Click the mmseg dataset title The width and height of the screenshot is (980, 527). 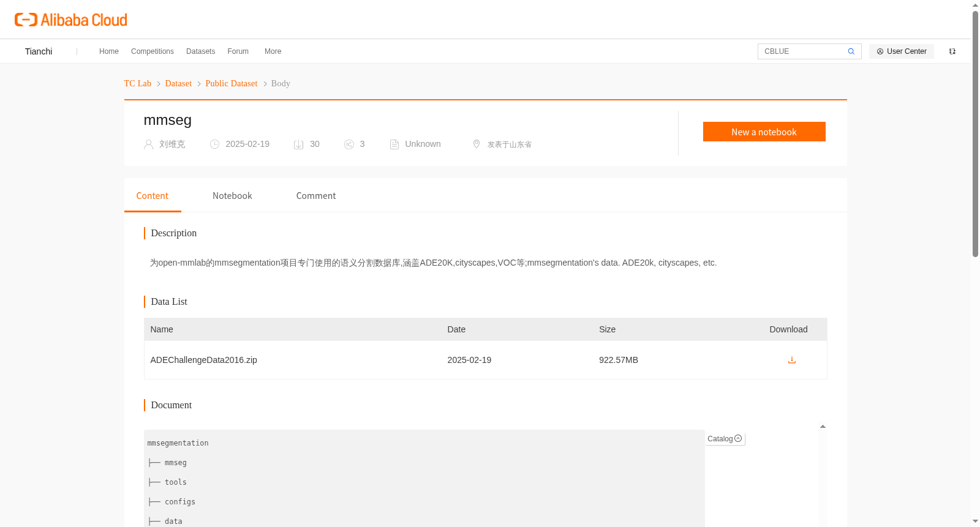coord(168,120)
